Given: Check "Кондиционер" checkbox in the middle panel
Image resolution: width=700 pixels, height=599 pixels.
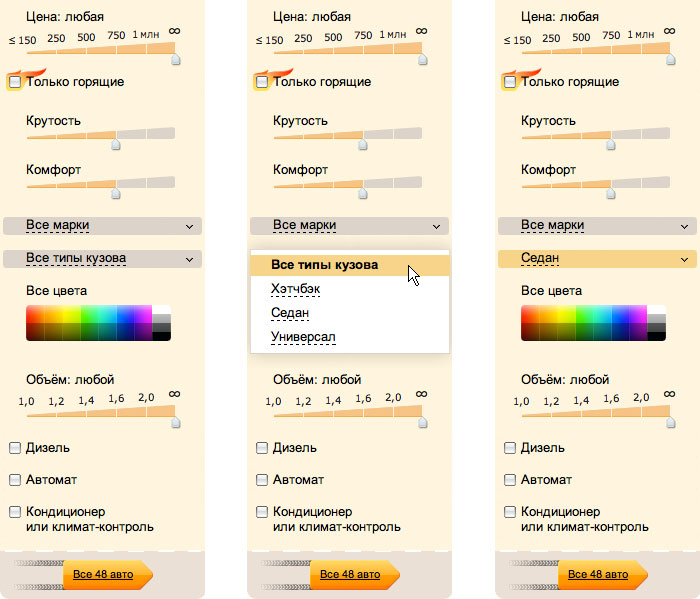Looking at the screenshot, I should pyautogui.click(x=262, y=512).
